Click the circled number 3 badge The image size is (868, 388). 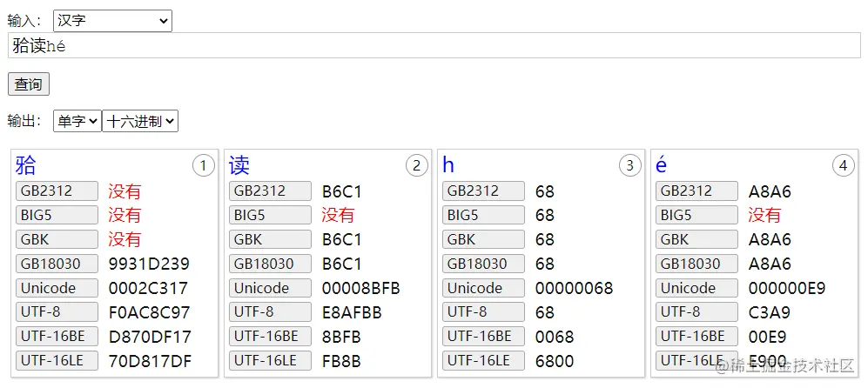point(630,165)
